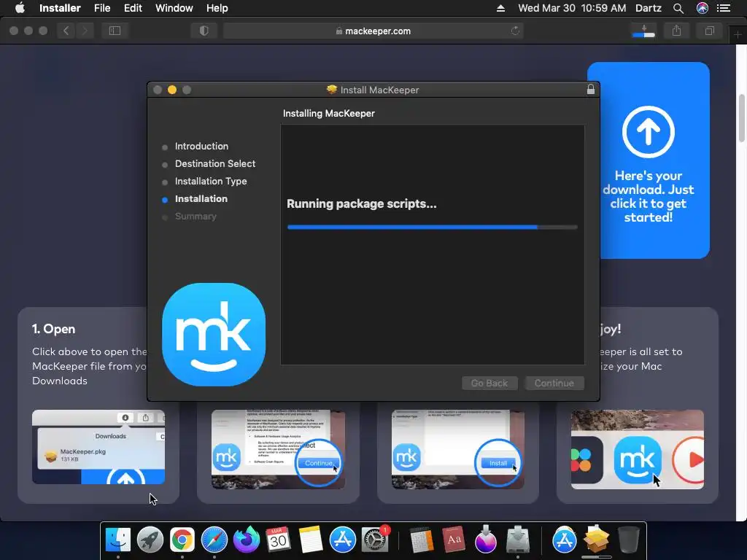Click the Launchpad MacKeeper icon thumbnail
The height and width of the screenshot is (560, 747).
638,449
